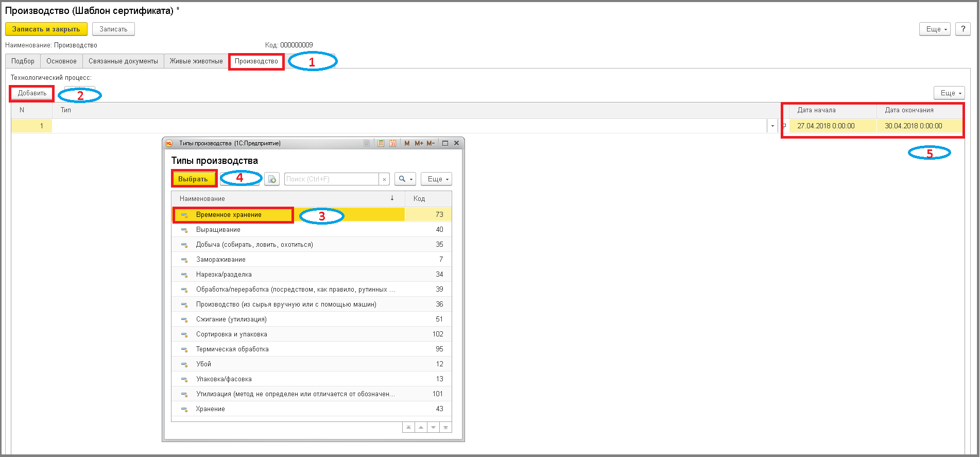Sort by the Наименование column header
980x457 pixels.
click(x=288, y=198)
